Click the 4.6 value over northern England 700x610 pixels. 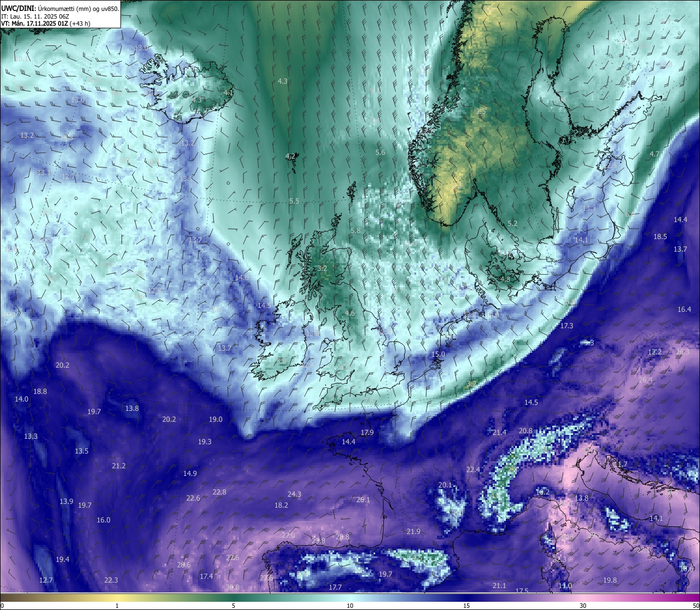pos(350,313)
